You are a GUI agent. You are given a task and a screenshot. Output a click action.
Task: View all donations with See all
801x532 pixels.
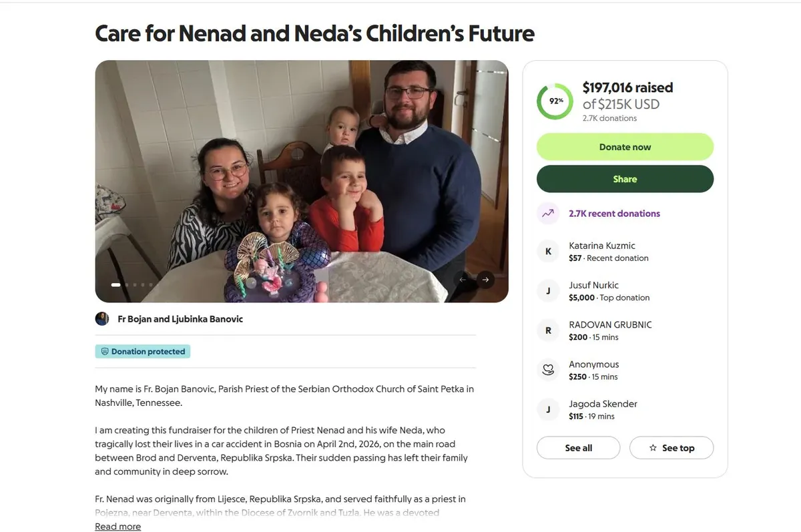click(x=578, y=448)
